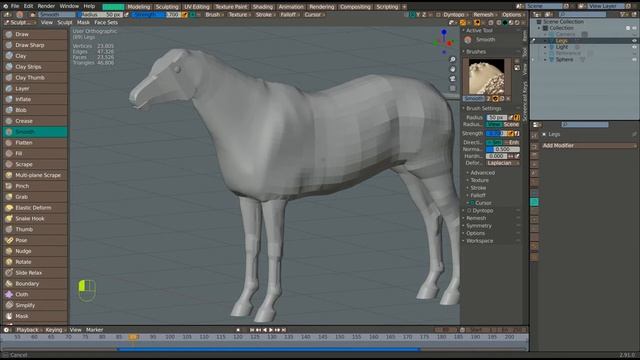640x360 pixels.
Task: Select the Clay brush
Action: pyautogui.click(x=35, y=56)
